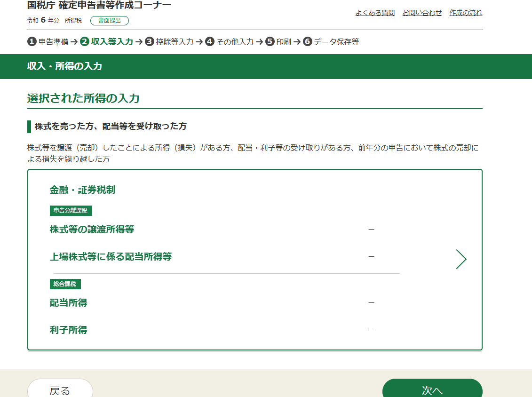Screen dimensions: 532x397
Task: Click the 金融・証券税制 heading
Action: coord(82,190)
